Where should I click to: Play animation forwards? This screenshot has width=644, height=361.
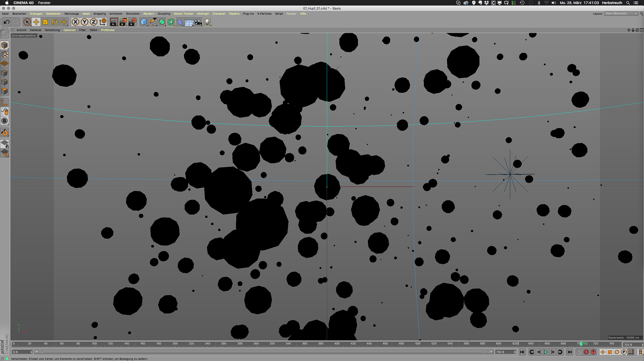click(x=546, y=352)
